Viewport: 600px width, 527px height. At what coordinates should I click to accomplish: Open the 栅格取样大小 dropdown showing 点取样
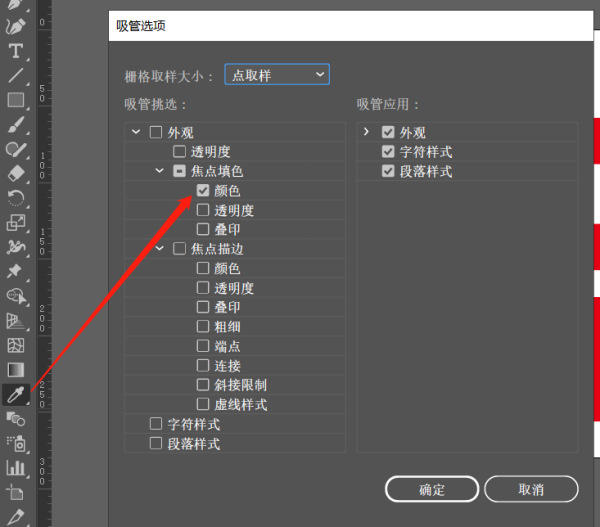pos(277,74)
